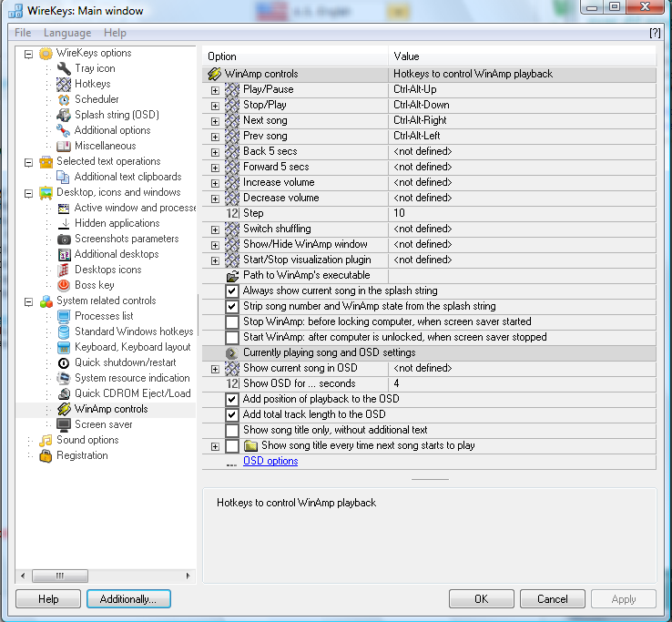The height and width of the screenshot is (622, 672).
Task: Open the Language menu
Action: pyautogui.click(x=67, y=33)
